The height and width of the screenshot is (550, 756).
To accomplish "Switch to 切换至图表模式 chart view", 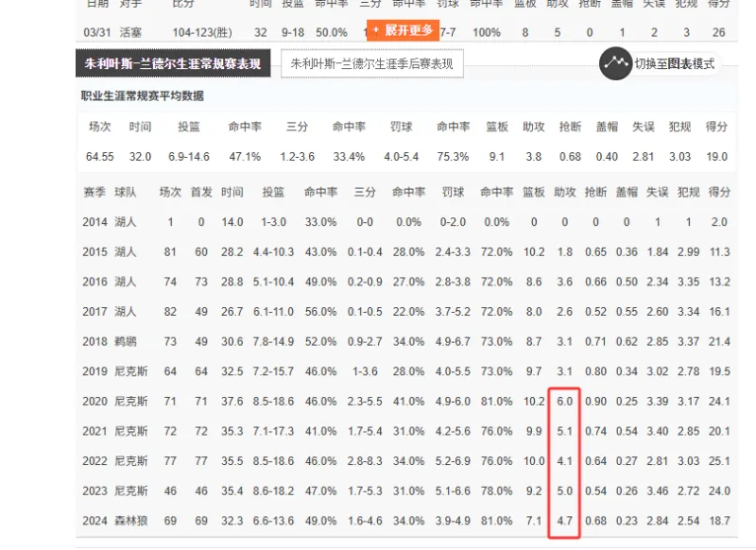I will click(674, 63).
